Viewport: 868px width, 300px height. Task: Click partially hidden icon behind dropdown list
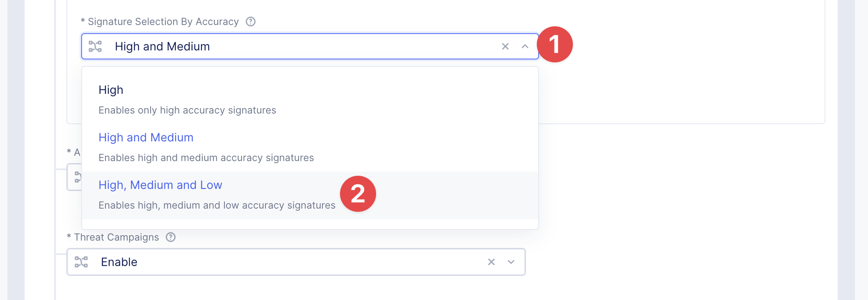77,177
